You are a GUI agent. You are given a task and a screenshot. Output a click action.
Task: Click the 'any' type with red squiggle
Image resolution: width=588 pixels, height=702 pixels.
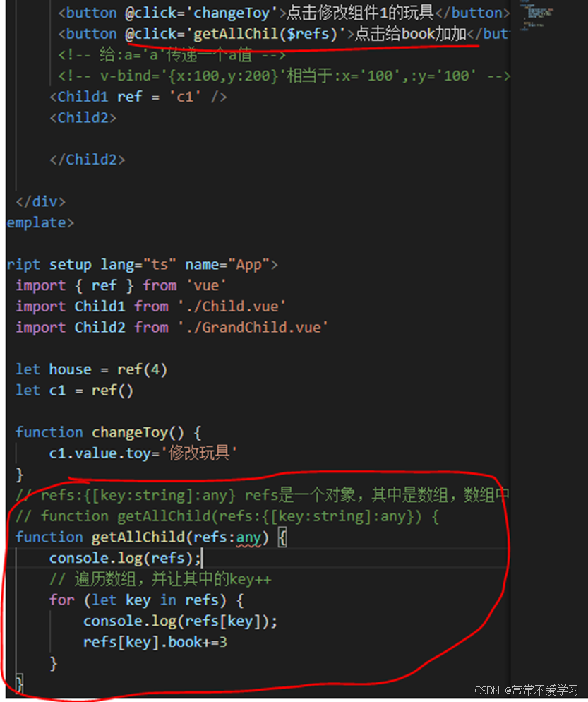(x=248, y=537)
